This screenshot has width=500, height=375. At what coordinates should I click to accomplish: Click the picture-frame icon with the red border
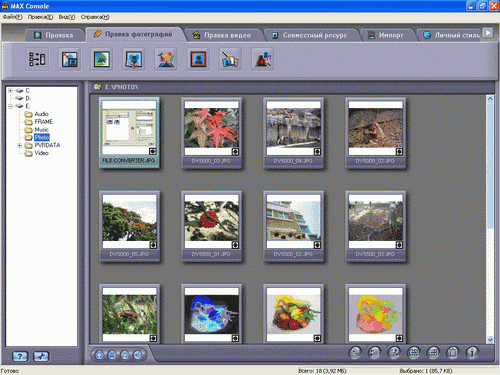point(198,59)
